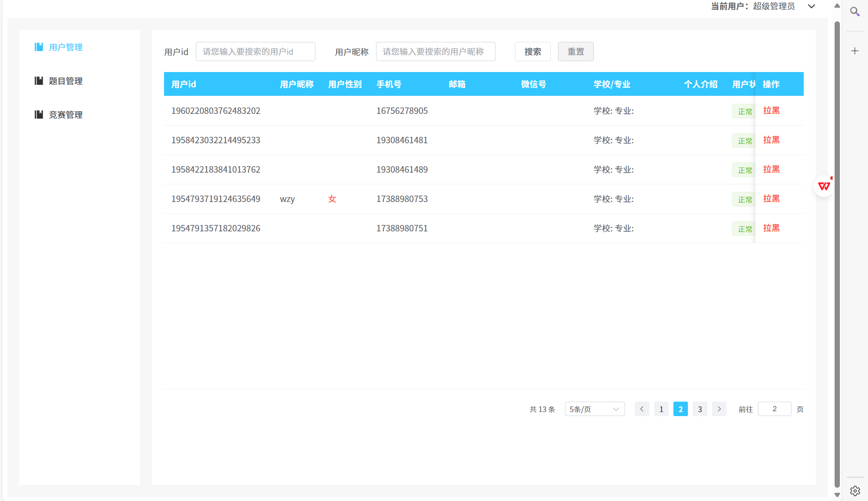Expand the 超级管理员 user dropdown arrow

(811, 6)
